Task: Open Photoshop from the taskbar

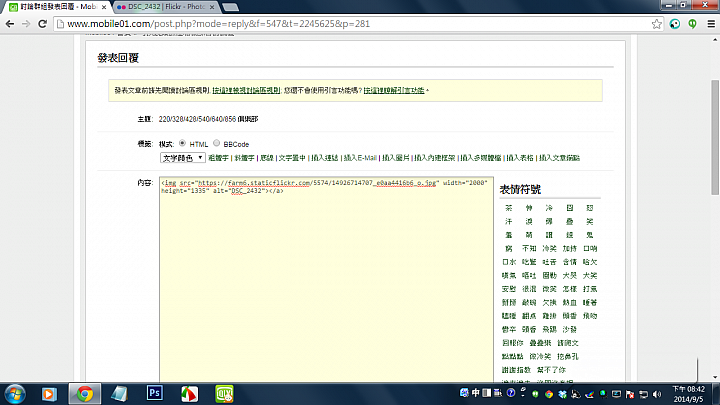Action: click(x=155, y=394)
